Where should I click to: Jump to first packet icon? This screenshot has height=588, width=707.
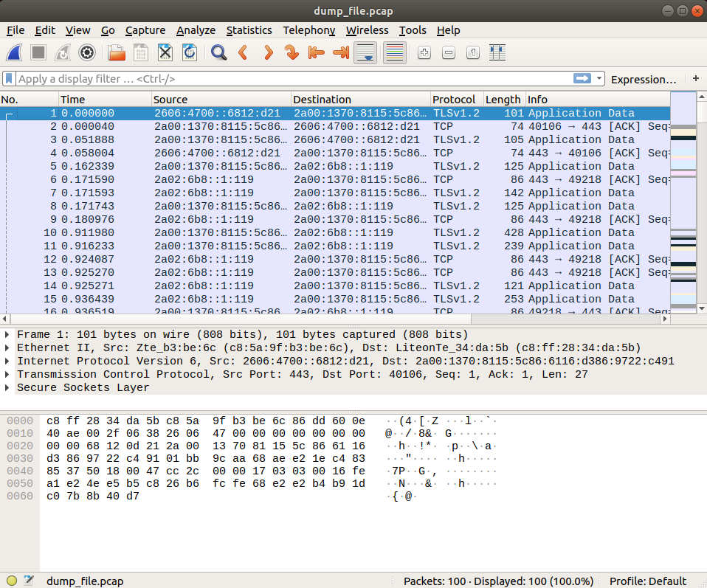pos(316,53)
